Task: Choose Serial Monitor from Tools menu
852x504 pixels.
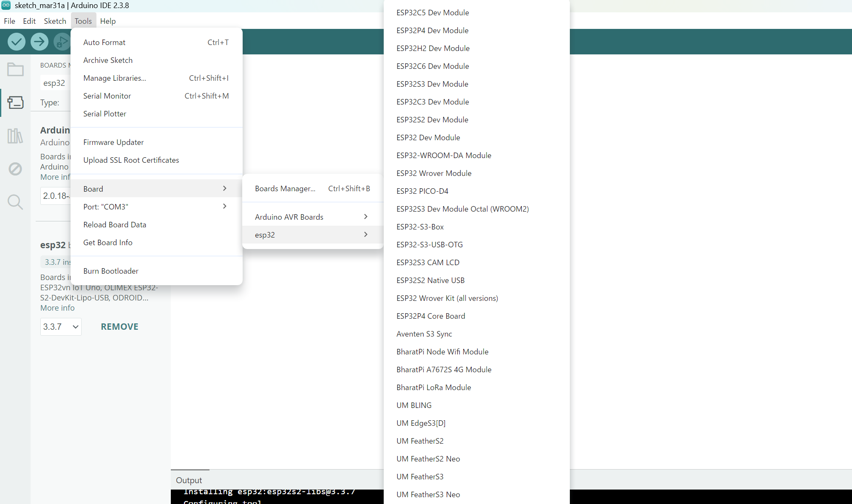Action: [x=107, y=96]
